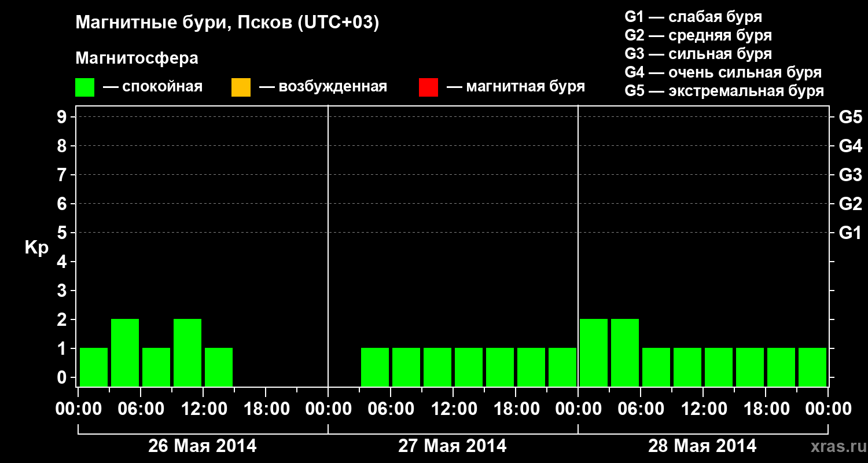Click the '27 Мая 2014' date label
This screenshot has height=463, width=868.
tap(453, 446)
